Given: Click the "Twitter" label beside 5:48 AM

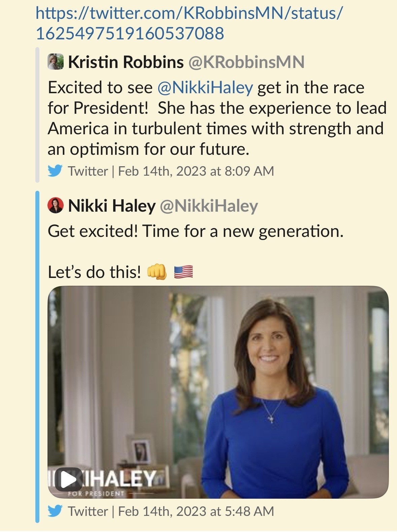Looking at the screenshot, I should (x=88, y=511).
